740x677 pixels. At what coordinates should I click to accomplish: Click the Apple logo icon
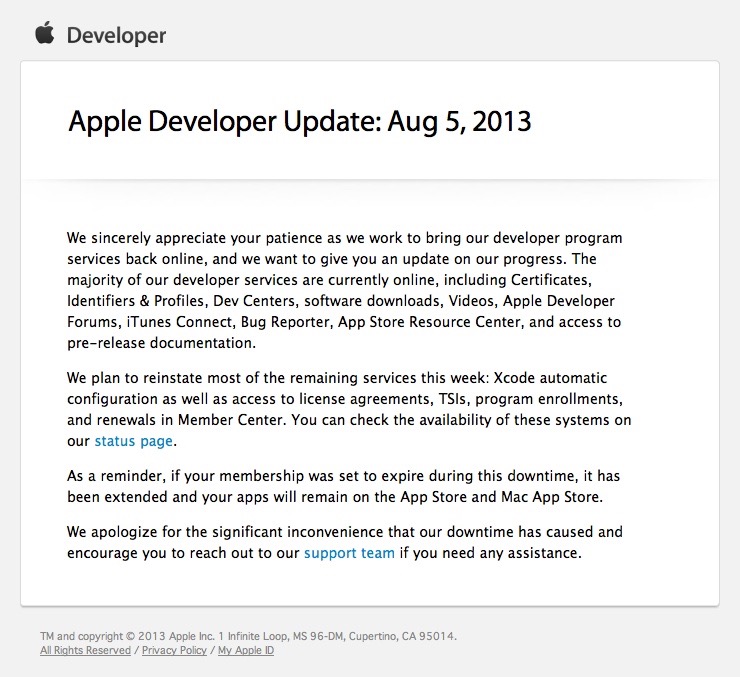45,33
